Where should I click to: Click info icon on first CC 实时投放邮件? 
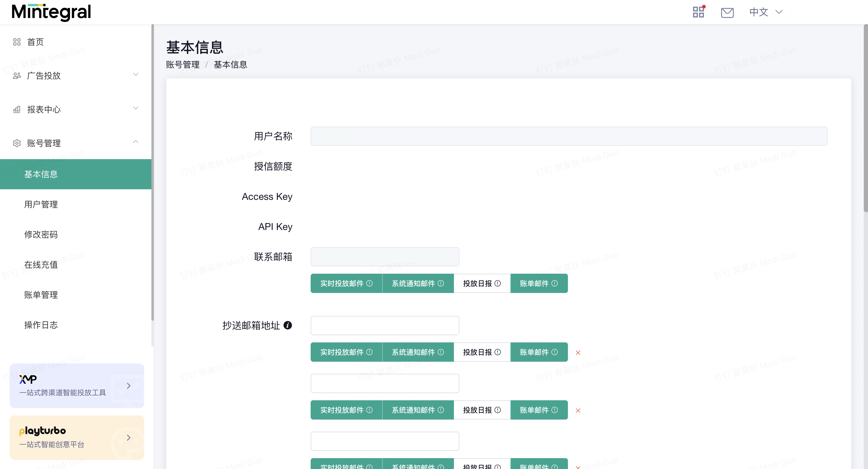(369, 352)
